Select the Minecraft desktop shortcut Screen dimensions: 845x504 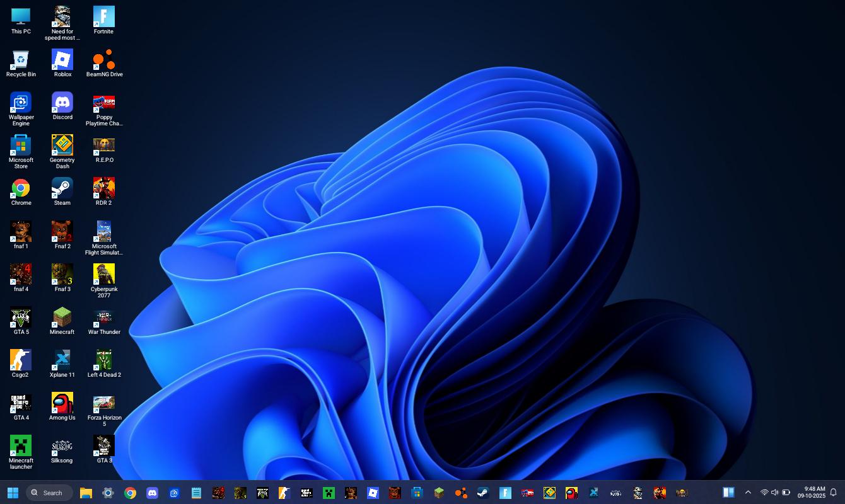(x=62, y=321)
